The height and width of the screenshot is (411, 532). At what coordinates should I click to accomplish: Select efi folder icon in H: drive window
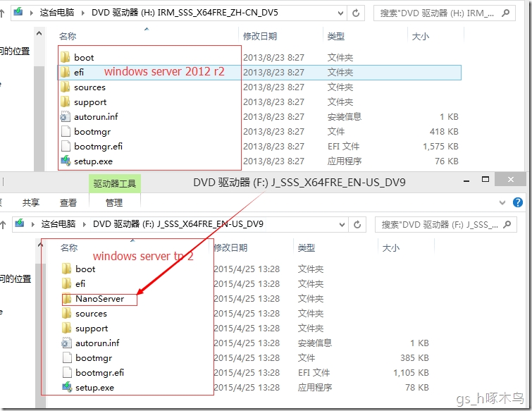coord(65,72)
